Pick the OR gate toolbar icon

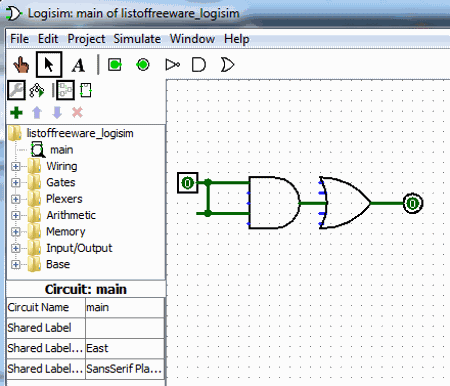[x=227, y=65]
